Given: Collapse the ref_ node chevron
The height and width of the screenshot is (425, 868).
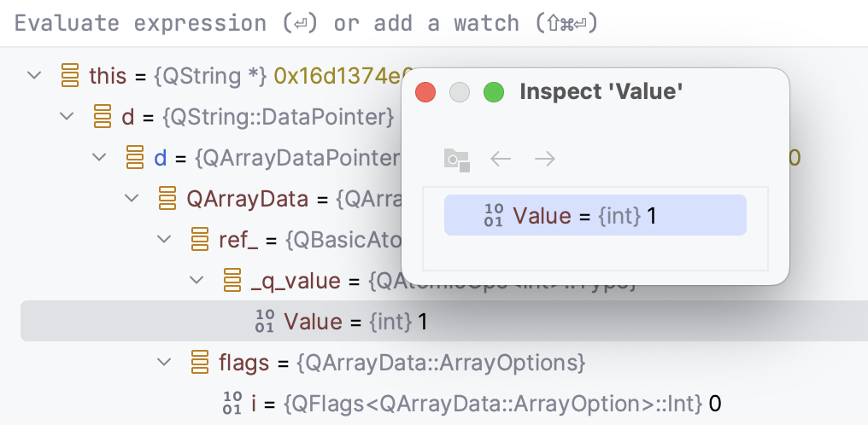Looking at the screenshot, I should [x=164, y=241].
